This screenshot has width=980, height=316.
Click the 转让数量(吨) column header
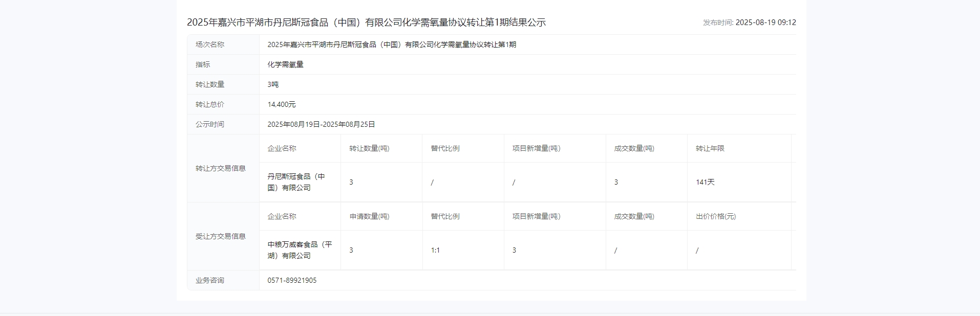point(369,148)
